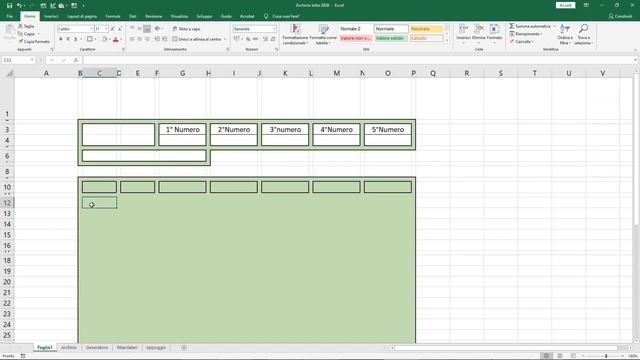The image size is (640, 360).
Task: Click the Save icon in the quick access toolbar
Action: tap(9, 5)
